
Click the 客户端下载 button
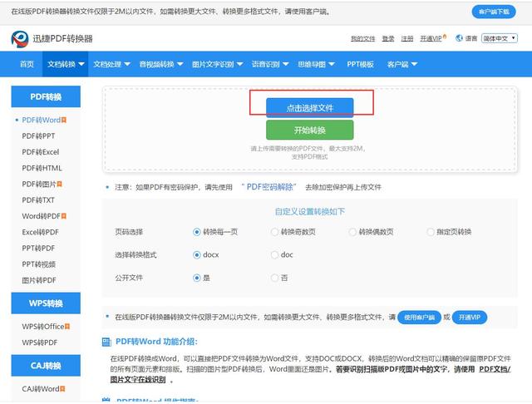pos(494,12)
